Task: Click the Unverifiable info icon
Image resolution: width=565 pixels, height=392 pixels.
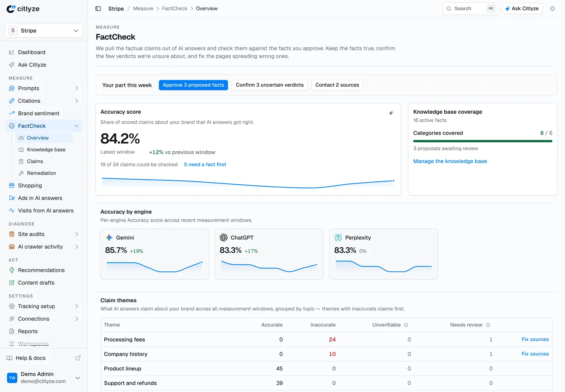Action: [406, 325]
